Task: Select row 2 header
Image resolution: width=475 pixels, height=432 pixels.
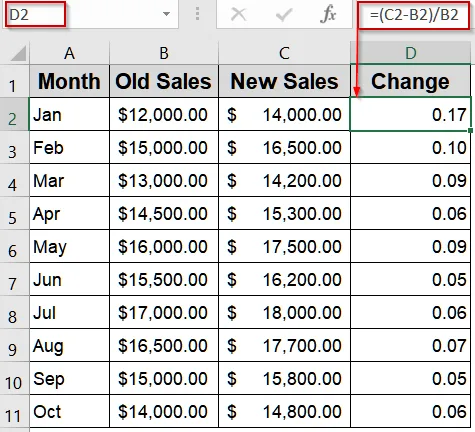Action: (x=14, y=114)
